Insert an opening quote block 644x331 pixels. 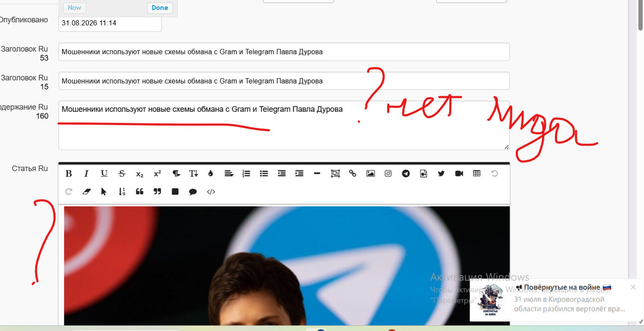139,192
